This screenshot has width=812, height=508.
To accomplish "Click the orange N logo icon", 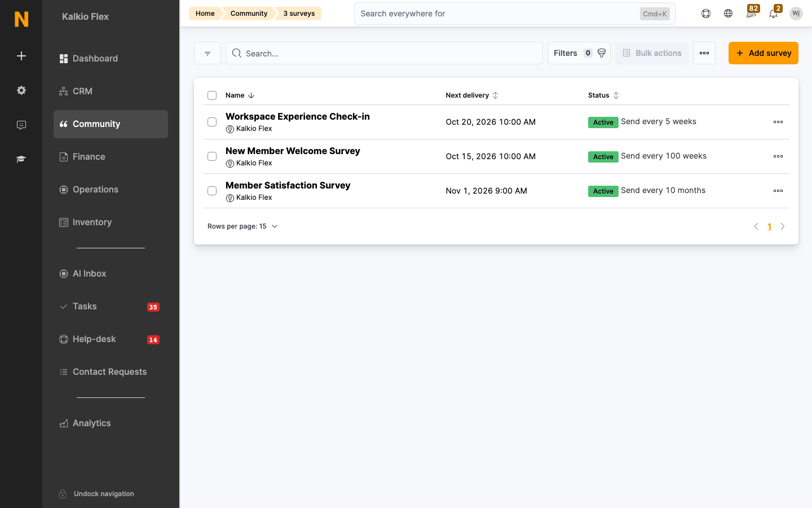I will 21,19.
